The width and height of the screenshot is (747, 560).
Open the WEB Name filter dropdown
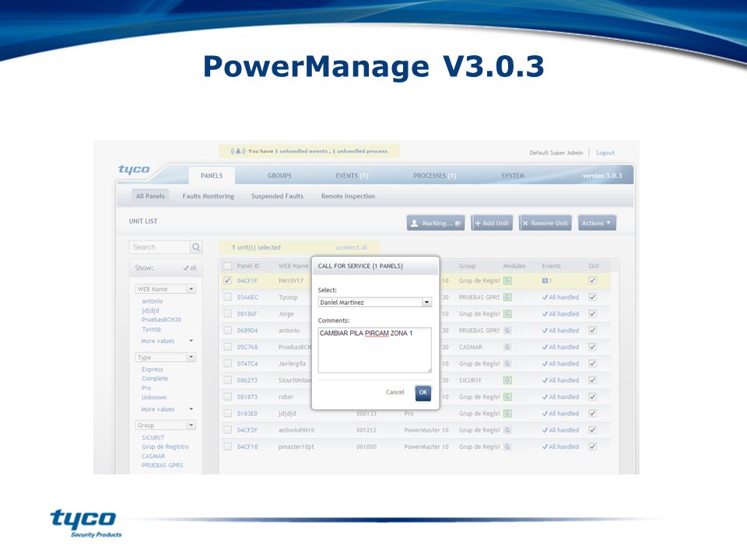166,289
